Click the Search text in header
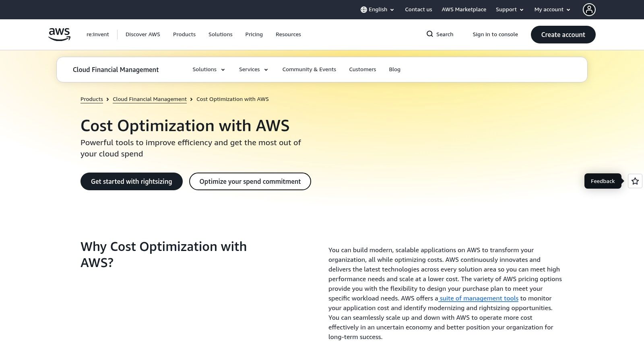 click(x=445, y=35)
